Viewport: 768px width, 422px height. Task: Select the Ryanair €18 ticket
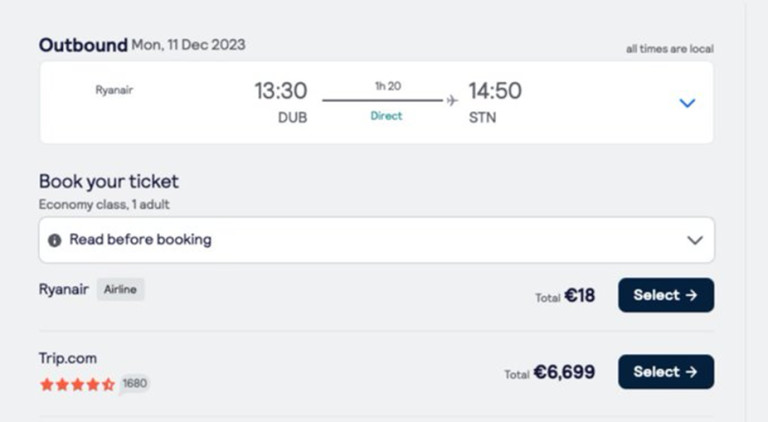pyautogui.click(x=665, y=295)
